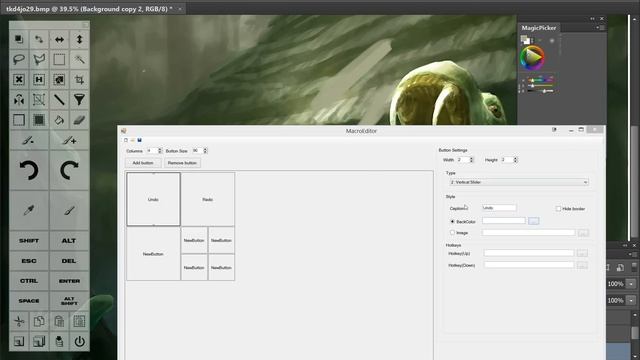The width and height of the screenshot is (640, 360).
Task: Click the duplicate layer icon in macro panel
Action: [39, 341]
